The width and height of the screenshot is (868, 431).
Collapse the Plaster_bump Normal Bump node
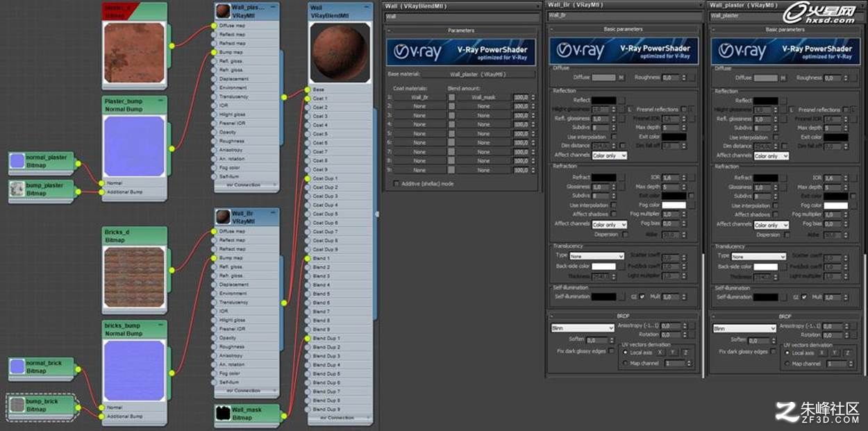[x=161, y=101]
